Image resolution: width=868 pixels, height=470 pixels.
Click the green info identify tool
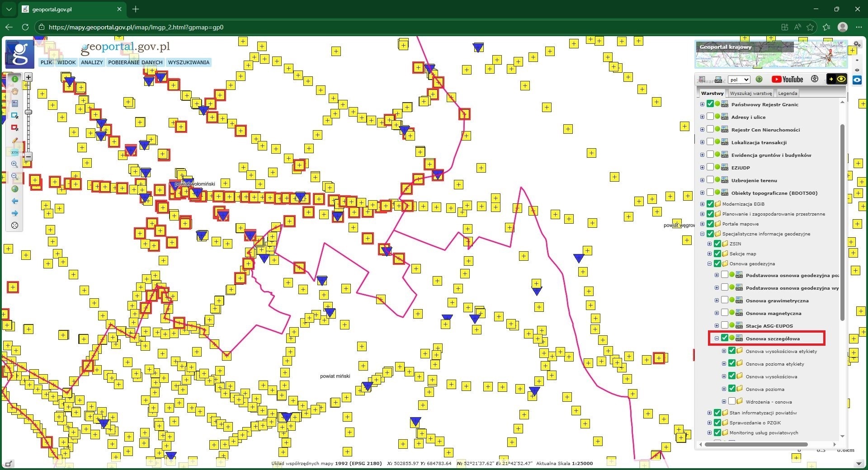[14, 79]
